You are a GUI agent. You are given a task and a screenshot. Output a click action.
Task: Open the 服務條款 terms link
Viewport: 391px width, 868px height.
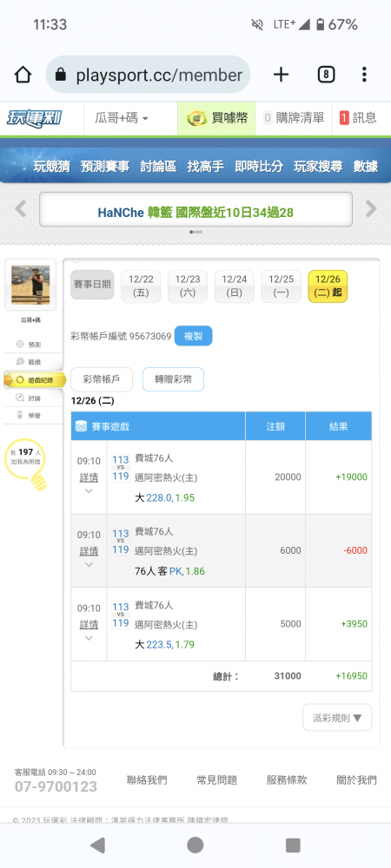click(287, 780)
